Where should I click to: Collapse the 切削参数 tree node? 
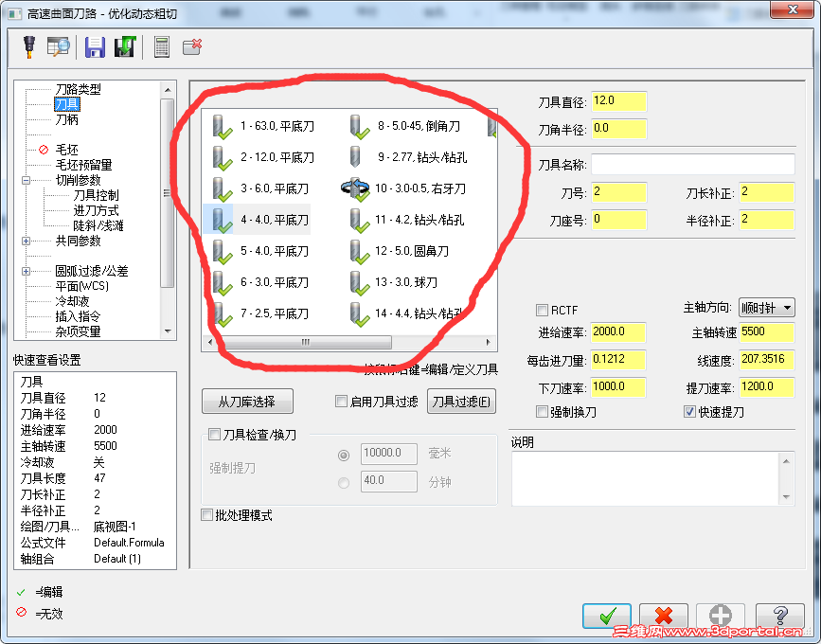pos(26,180)
